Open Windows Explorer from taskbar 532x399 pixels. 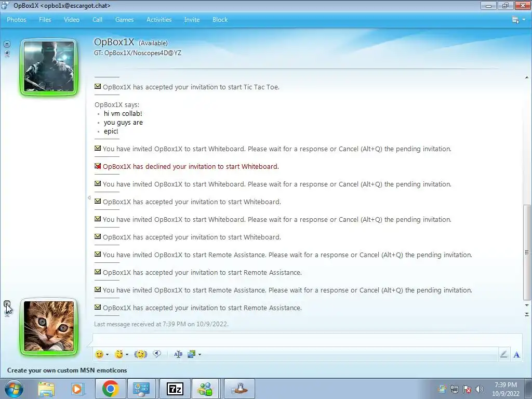[46, 389]
